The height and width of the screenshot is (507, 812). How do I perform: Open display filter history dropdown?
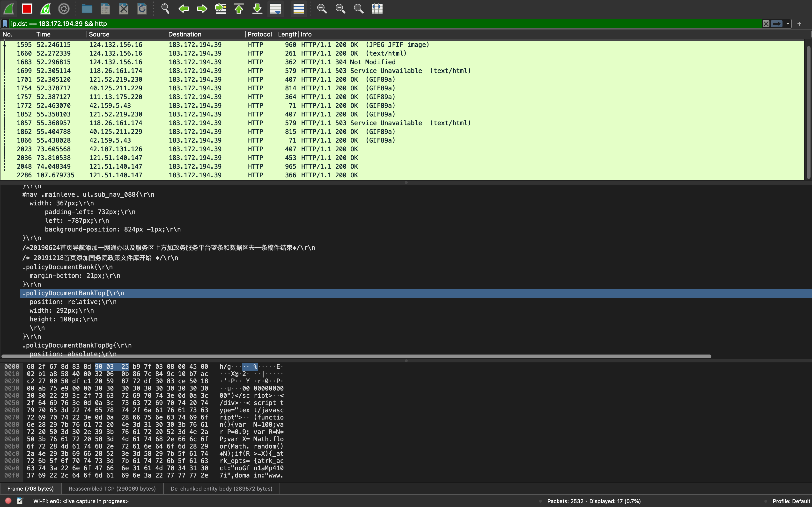click(788, 24)
